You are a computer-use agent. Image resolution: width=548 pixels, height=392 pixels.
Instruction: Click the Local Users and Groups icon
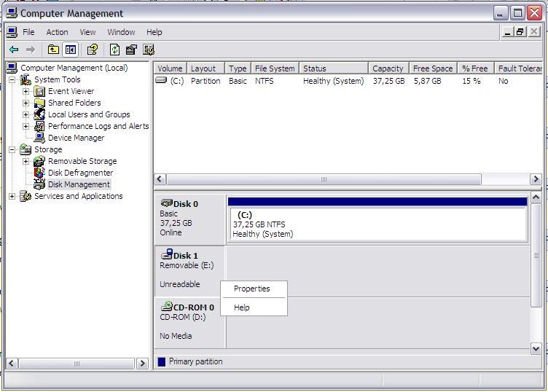pos(39,114)
